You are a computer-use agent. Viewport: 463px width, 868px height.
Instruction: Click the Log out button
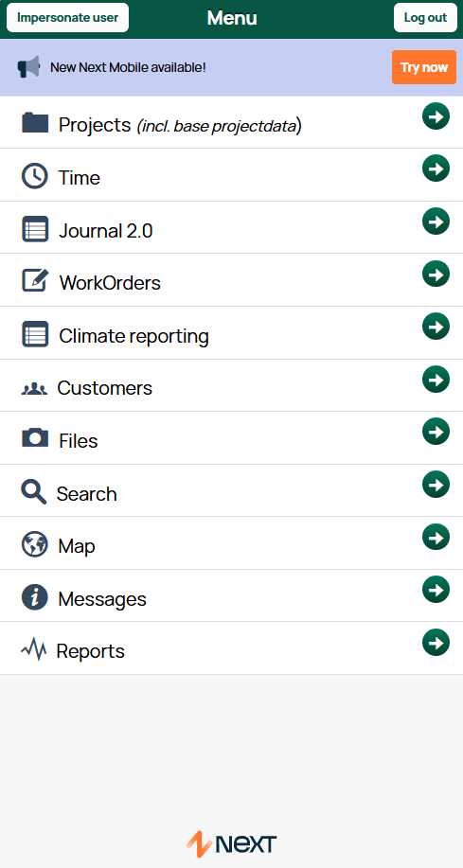[425, 18]
